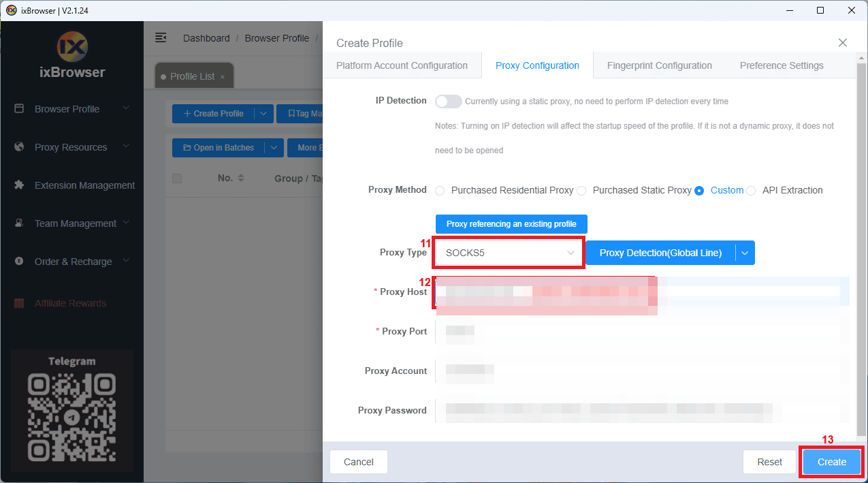Click the Cancel button
This screenshot has height=483, width=868.
(x=359, y=462)
